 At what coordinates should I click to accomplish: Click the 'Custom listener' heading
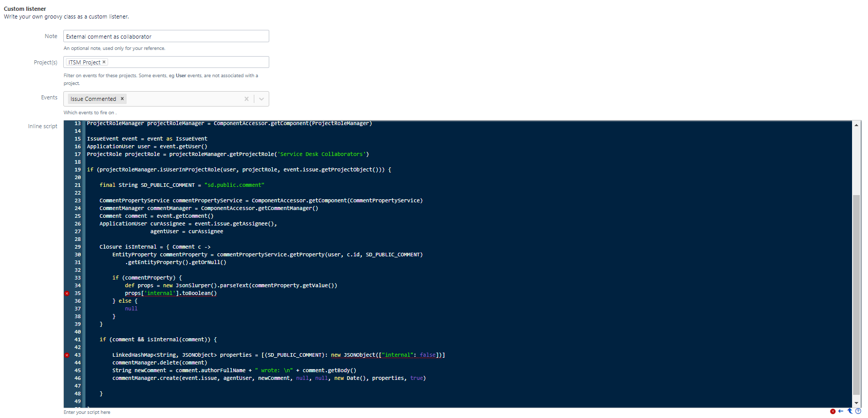point(25,9)
